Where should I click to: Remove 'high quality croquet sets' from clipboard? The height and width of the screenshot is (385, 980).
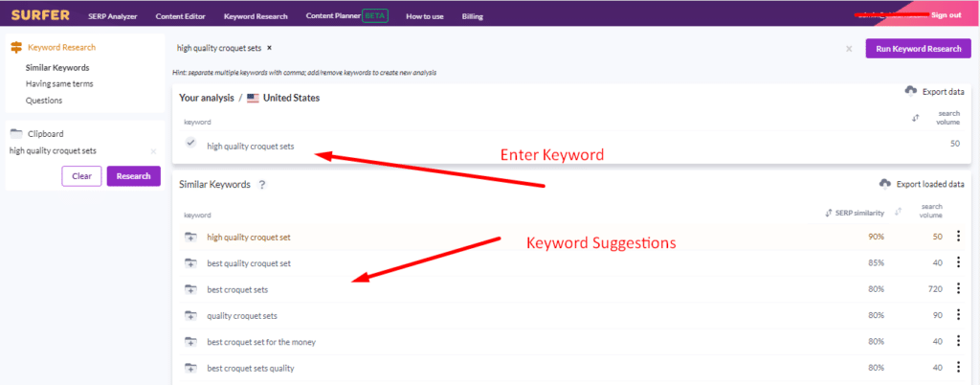click(x=153, y=151)
